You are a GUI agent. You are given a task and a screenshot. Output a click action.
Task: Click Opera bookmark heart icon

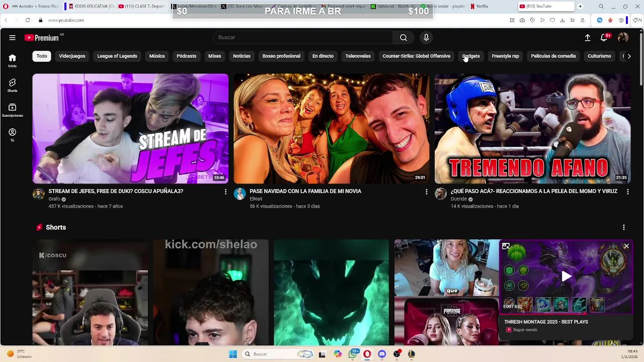[552, 20]
